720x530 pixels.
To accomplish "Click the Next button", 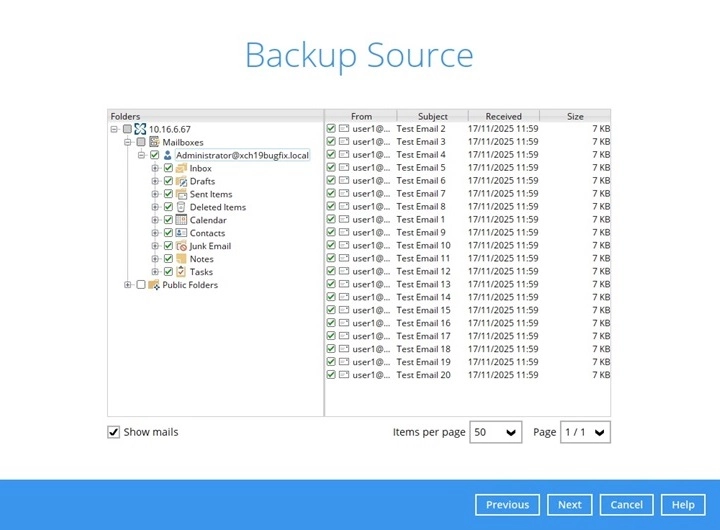I will tap(569, 505).
